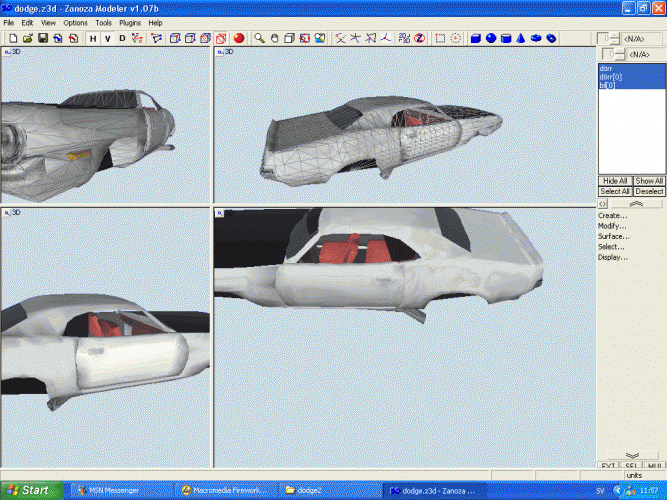
Task: Expand the Create... command group
Action: click(612, 215)
